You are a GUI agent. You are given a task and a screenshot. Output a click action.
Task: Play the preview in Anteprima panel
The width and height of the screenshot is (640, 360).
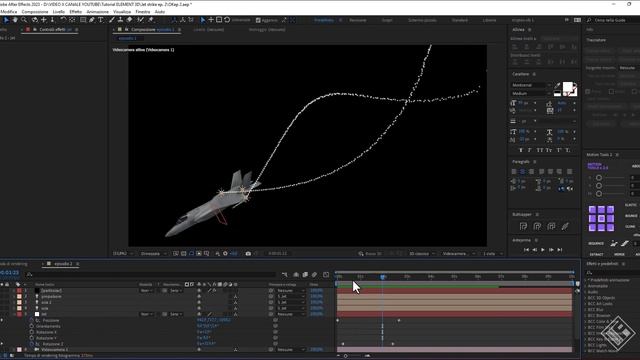543,250
